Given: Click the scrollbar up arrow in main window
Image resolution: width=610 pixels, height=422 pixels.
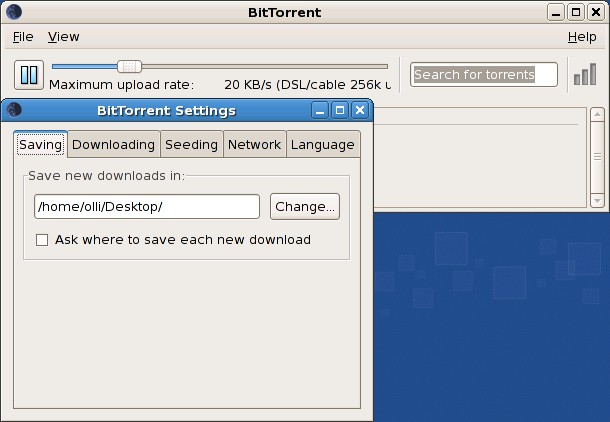Looking at the screenshot, I should tap(597, 115).
